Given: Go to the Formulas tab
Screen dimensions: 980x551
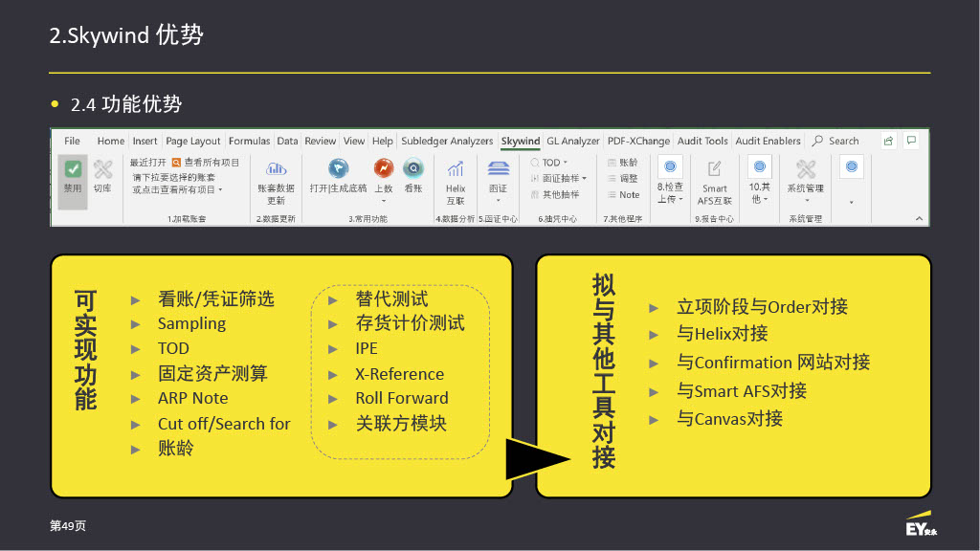Looking at the screenshot, I should pos(250,142).
